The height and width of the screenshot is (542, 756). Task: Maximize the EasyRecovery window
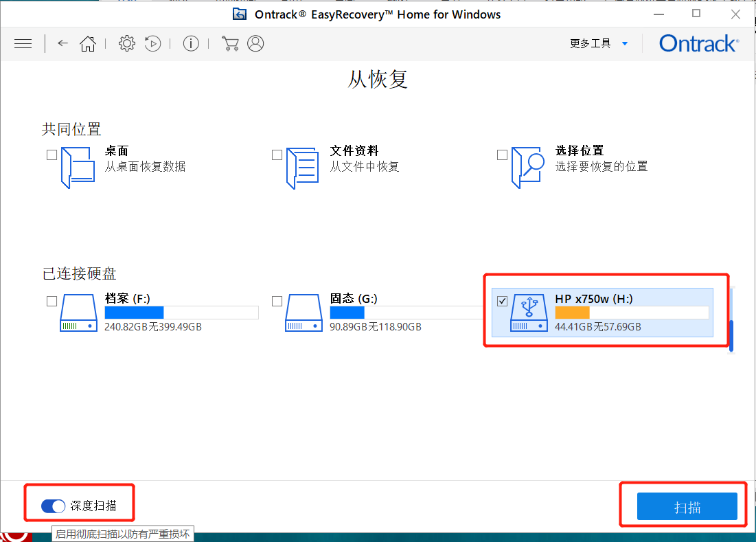pyautogui.click(x=696, y=14)
